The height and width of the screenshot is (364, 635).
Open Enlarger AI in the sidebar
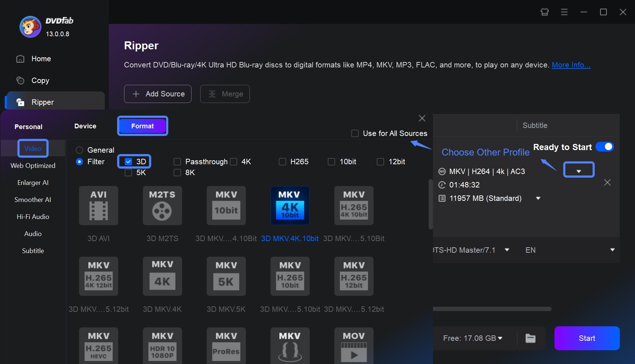pyautogui.click(x=33, y=183)
